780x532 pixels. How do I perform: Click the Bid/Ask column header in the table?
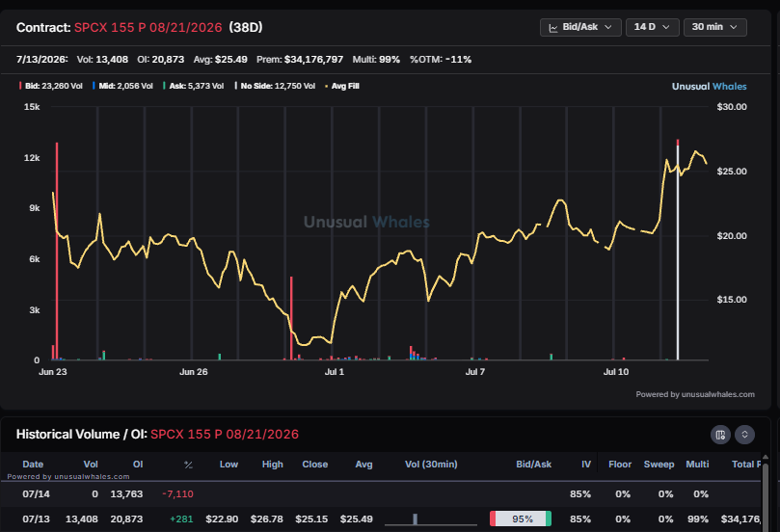click(534, 465)
